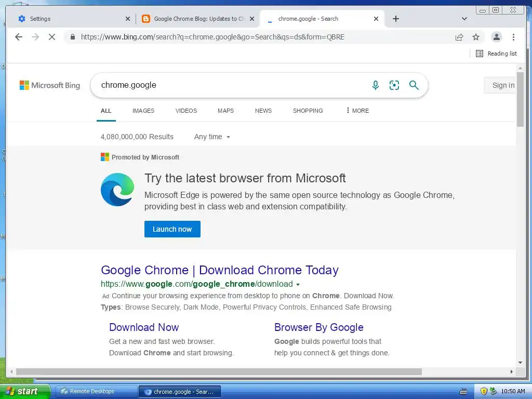Expand the arrow next to the google_chrome/download URL
This screenshot has height=399, width=532.
(298, 284)
